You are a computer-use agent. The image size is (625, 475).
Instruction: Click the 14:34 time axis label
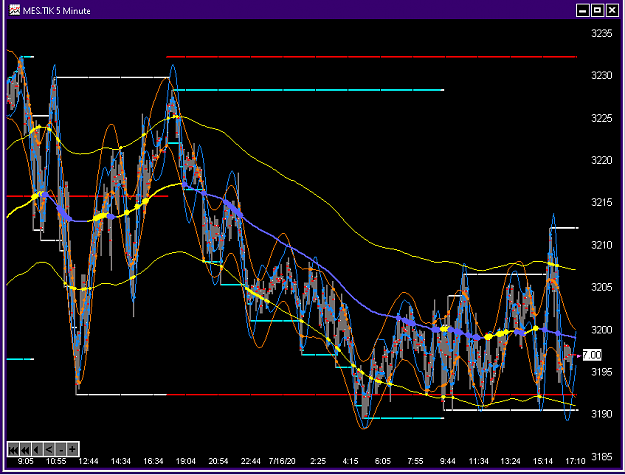(121, 461)
